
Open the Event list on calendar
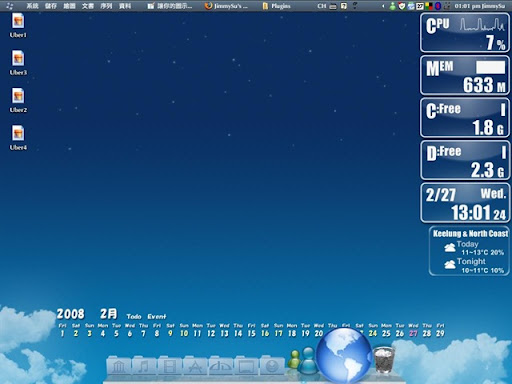coord(157,316)
